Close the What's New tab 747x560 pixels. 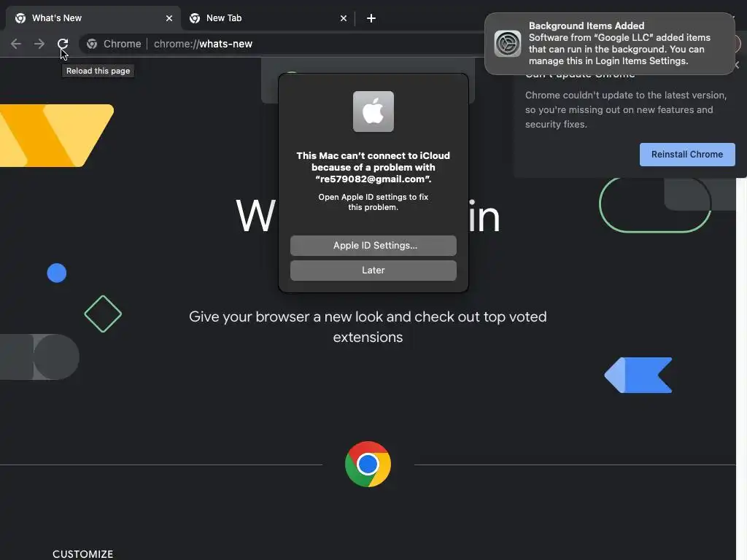point(169,18)
